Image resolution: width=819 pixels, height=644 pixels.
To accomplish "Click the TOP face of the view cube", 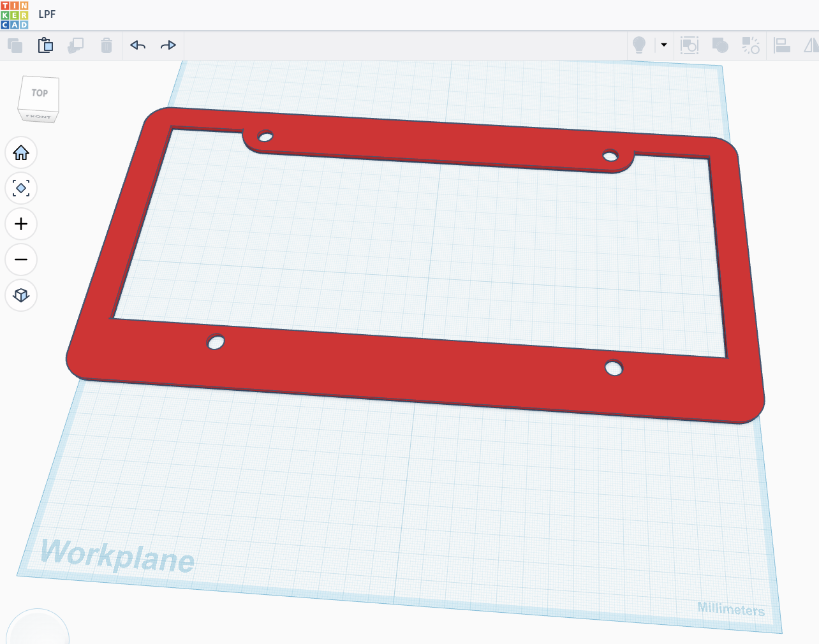I will (x=40, y=93).
